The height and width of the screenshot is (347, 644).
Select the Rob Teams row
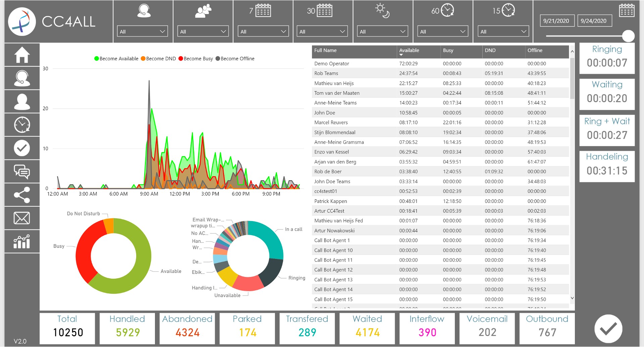(440, 73)
